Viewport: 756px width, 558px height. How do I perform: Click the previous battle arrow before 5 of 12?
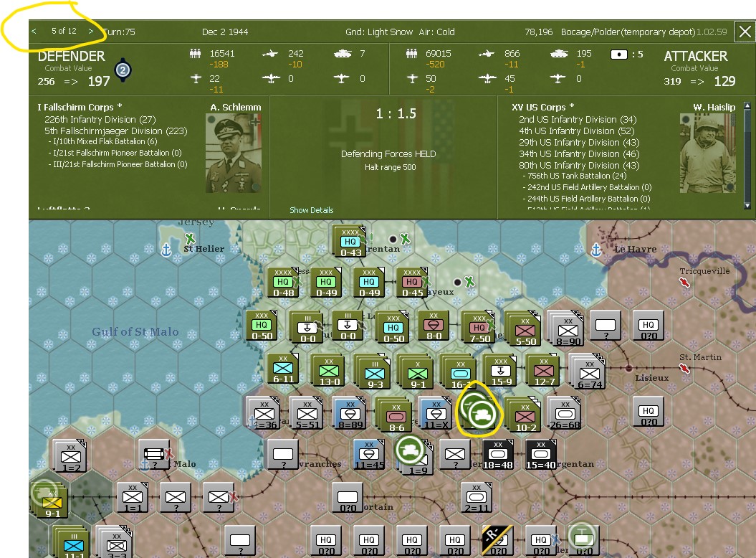pyautogui.click(x=33, y=31)
